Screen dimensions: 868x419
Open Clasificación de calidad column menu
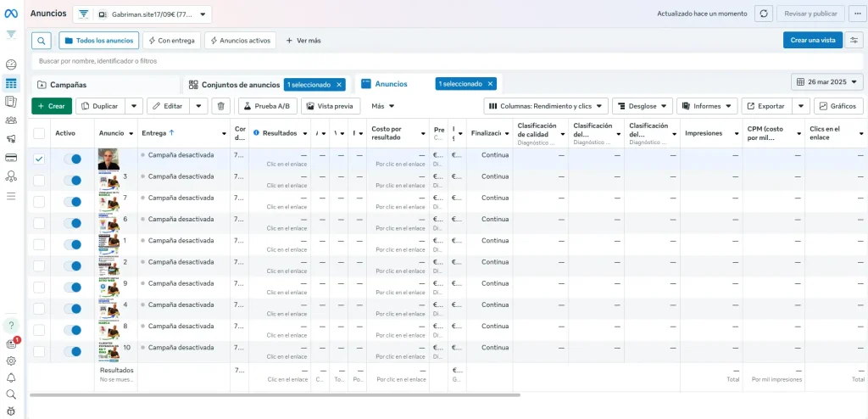click(x=563, y=133)
